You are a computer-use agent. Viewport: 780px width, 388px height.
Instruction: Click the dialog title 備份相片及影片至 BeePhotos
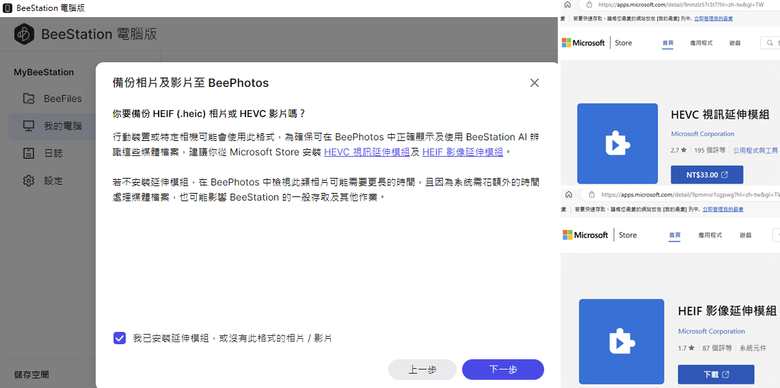[191, 83]
